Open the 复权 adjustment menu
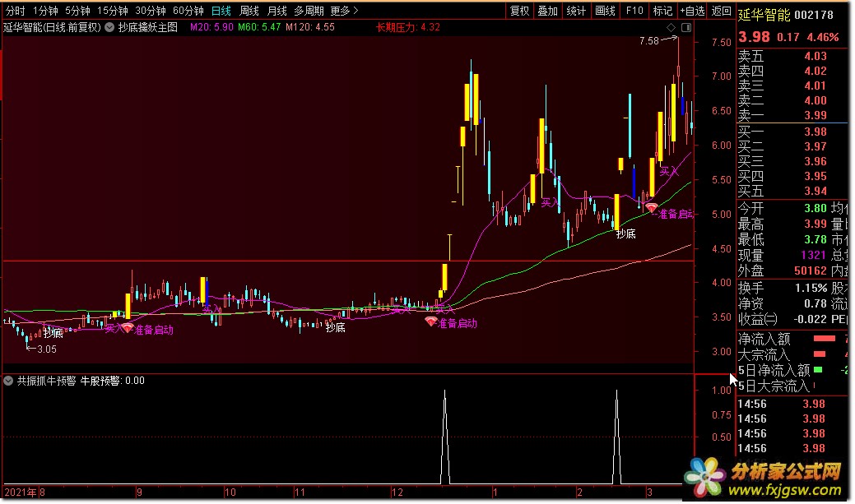The width and height of the screenshot is (855, 504). click(519, 11)
